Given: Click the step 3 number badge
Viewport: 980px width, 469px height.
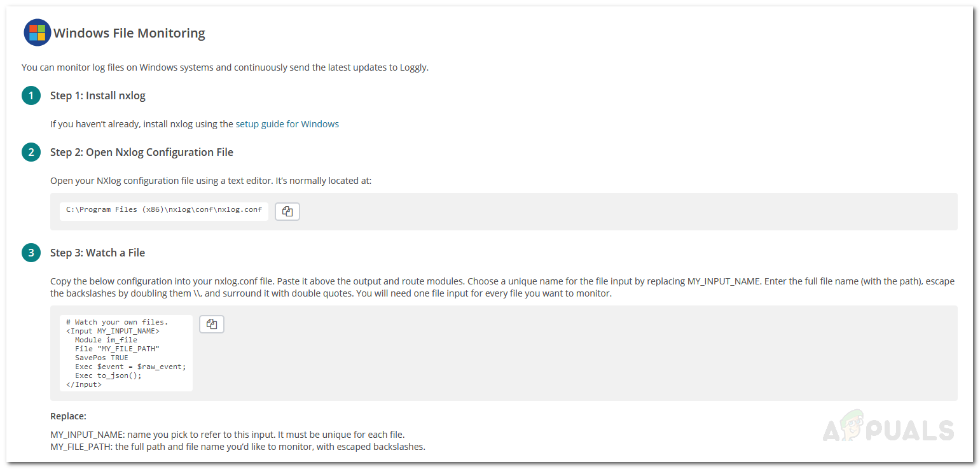Looking at the screenshot, I should [x=31, y=253].
